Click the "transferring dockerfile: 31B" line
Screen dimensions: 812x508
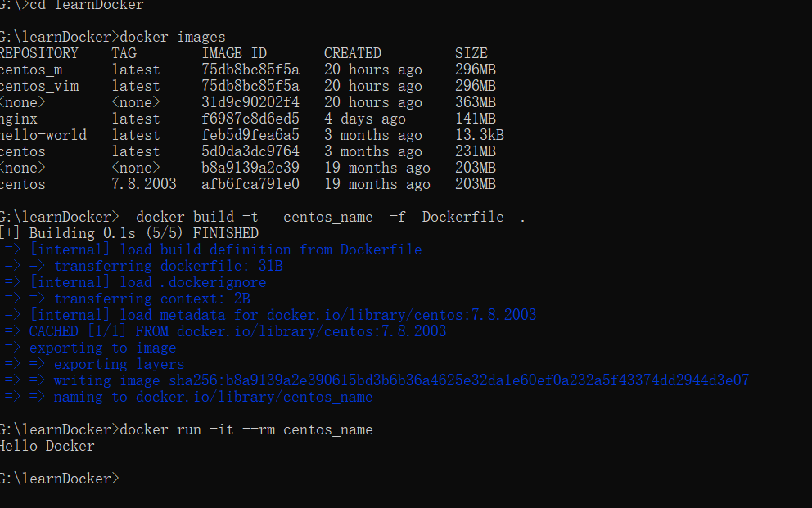click(168, 266)
